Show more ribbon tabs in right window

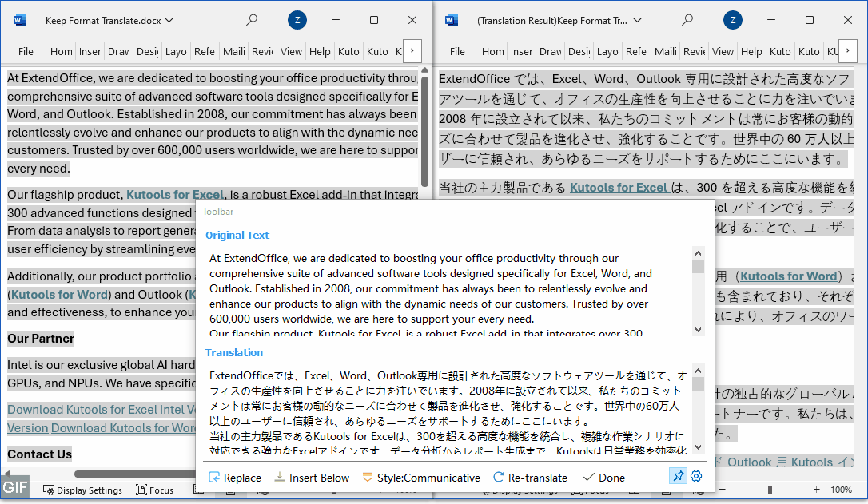[x=847, y=51]
